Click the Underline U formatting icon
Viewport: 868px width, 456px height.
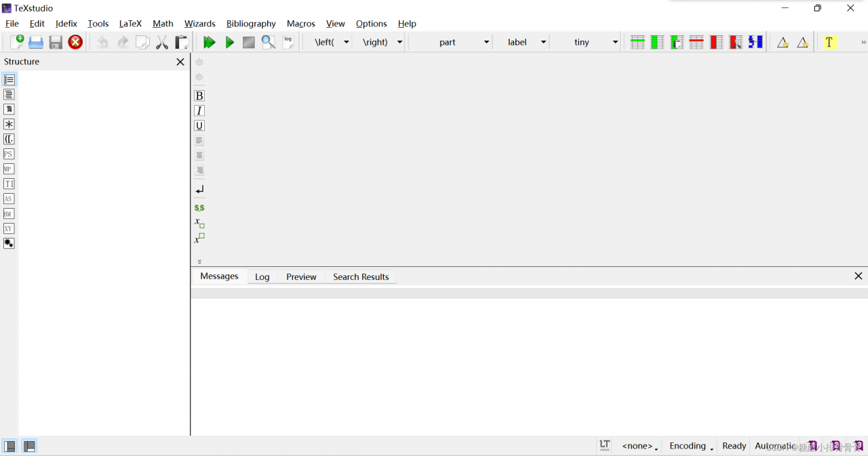coord(199,125)
